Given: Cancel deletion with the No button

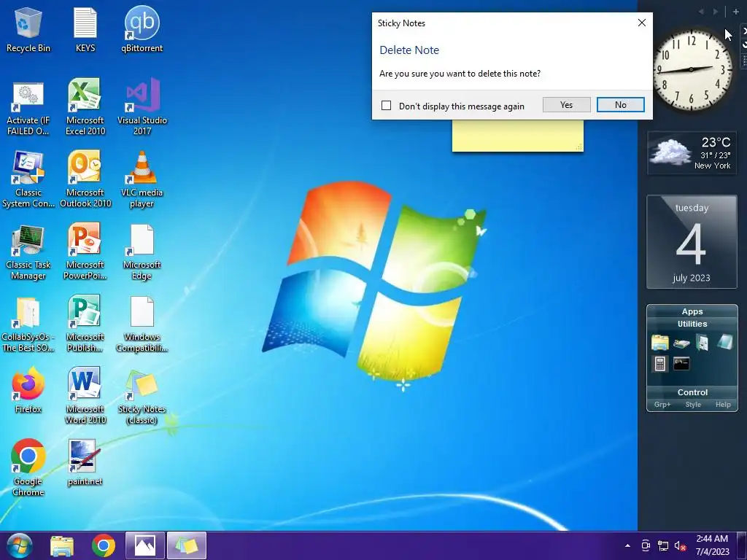Looking at the screenshot, I should pyautogui.click(x=620, y=105).
